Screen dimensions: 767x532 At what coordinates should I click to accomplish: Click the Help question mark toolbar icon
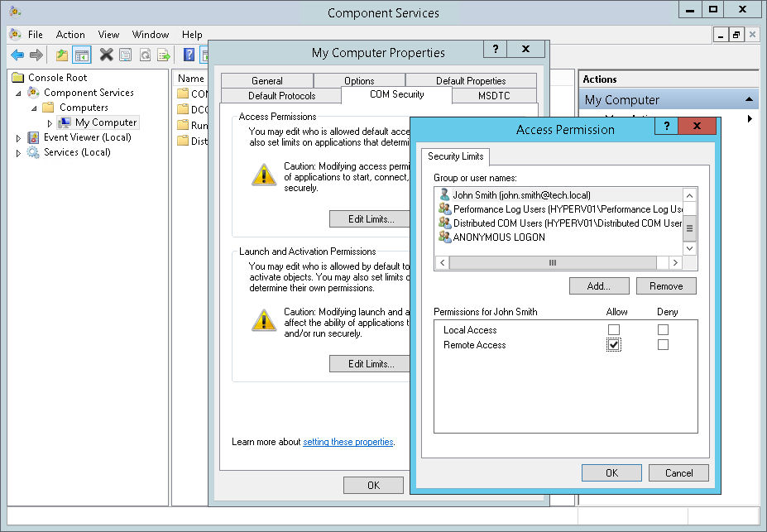click(189, 55)
